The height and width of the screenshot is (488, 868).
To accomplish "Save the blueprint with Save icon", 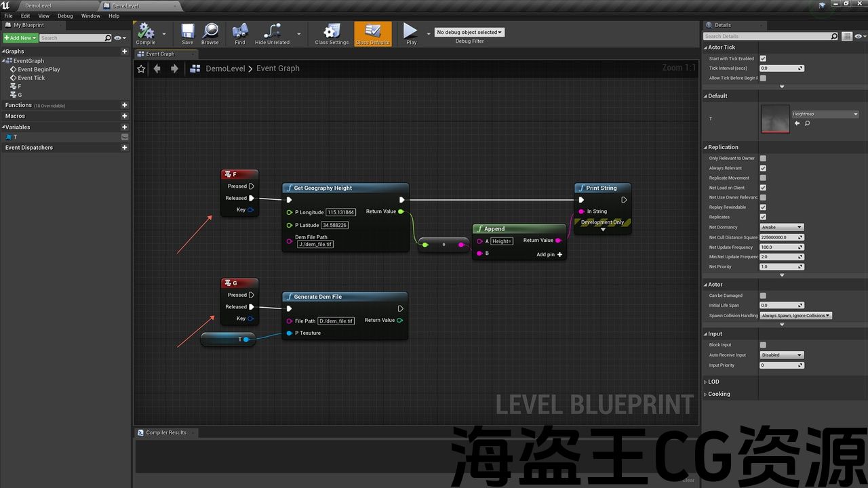I will coord(187,33).
